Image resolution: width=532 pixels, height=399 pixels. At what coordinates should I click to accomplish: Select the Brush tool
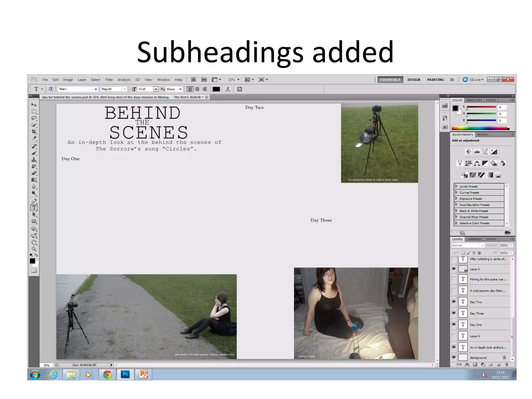(34, 153)
